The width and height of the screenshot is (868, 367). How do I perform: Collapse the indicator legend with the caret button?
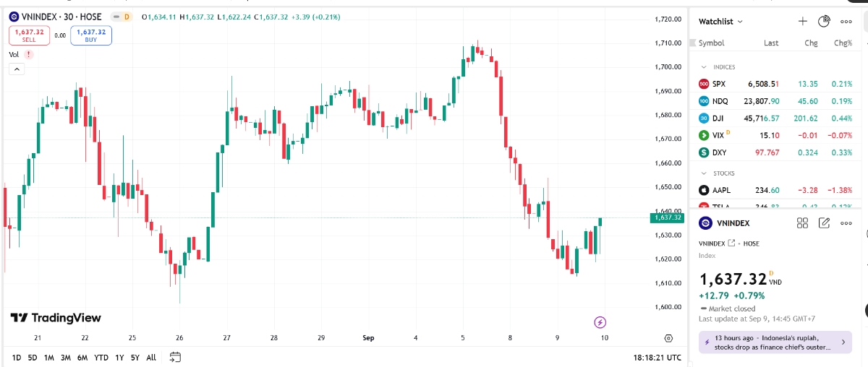click(x=17, y=69)
